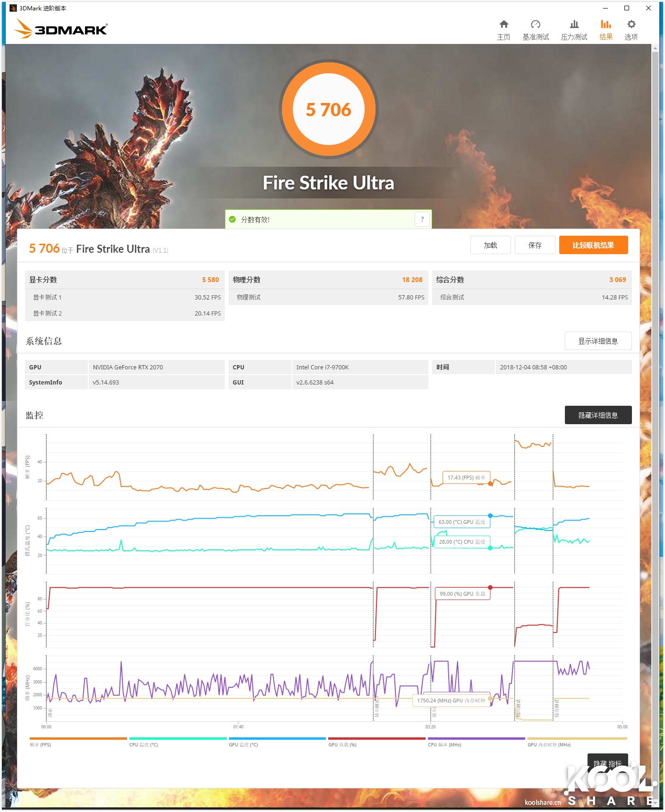Image resolution: width=665 pixels, height=812 pixels.
Task: Click the 综合测试 14.28 FPS row
Action: [532, 297]
